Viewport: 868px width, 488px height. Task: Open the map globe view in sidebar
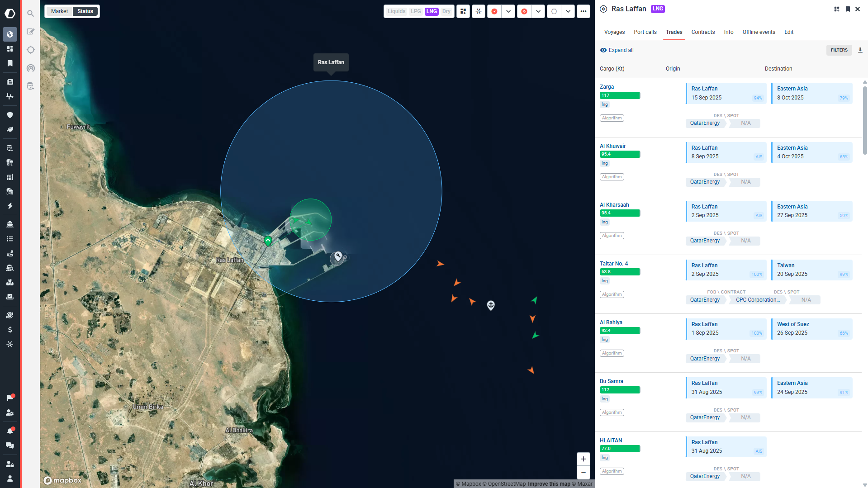(x=10, y=34)
